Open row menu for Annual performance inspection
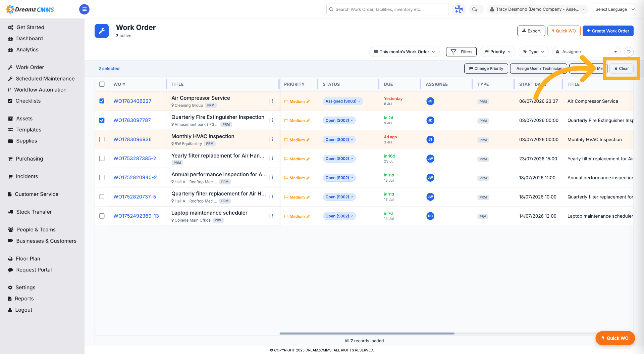644x354 pixels. (x=272, y=178)
